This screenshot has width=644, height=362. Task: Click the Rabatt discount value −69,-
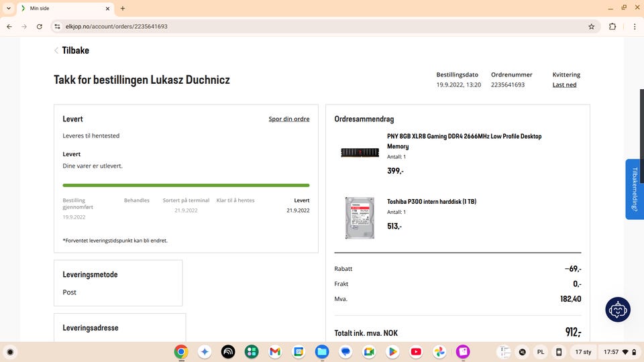coord(573,269)
